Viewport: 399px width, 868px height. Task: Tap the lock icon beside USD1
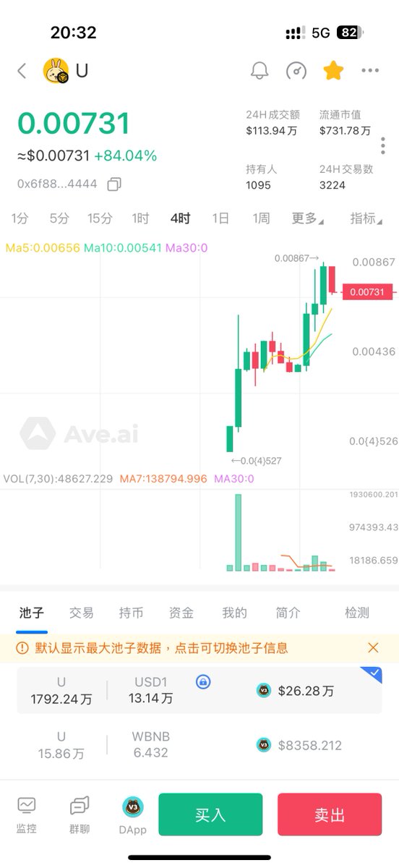[204, 681]
